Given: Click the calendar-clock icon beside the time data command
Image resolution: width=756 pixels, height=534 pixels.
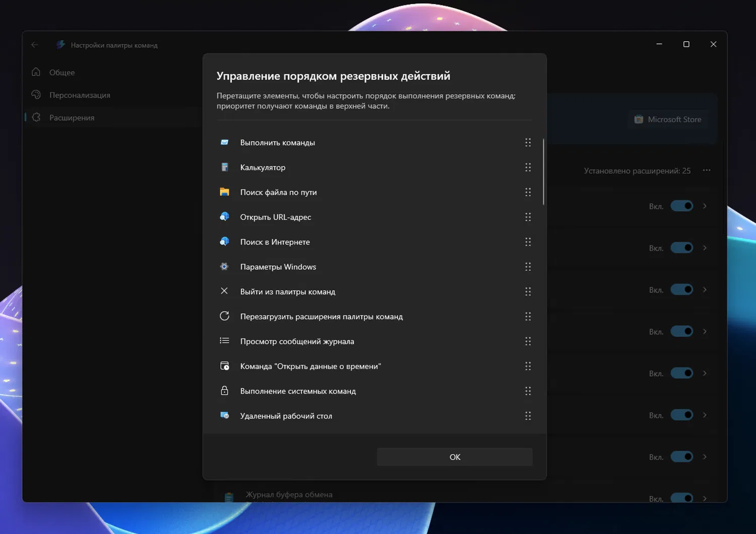Looking at the screenshot, I should point(224,366).
